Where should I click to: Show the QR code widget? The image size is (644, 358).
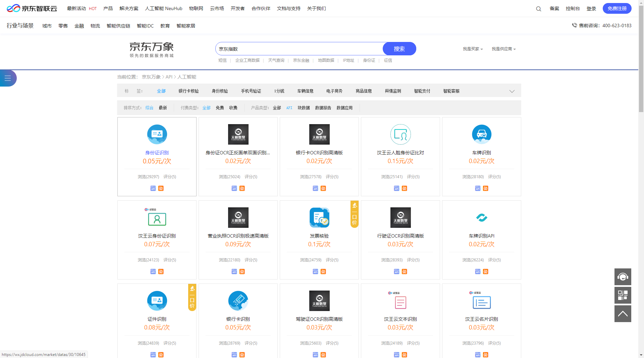623,295
